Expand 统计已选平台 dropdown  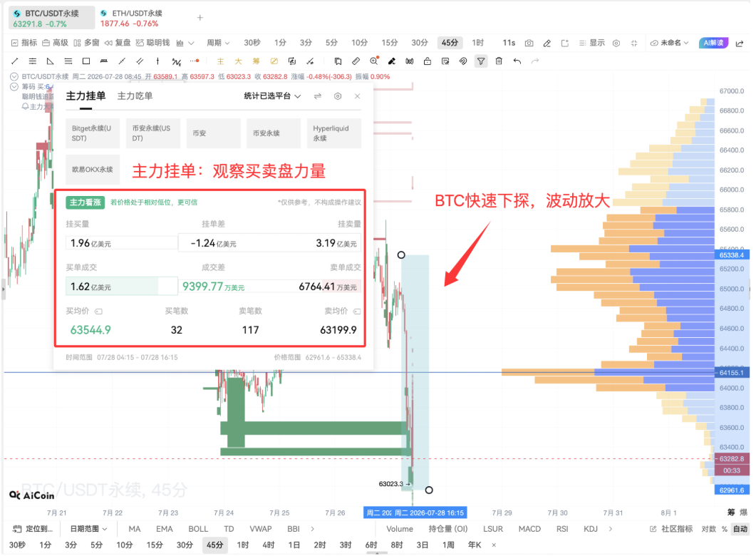pos(272,96)
